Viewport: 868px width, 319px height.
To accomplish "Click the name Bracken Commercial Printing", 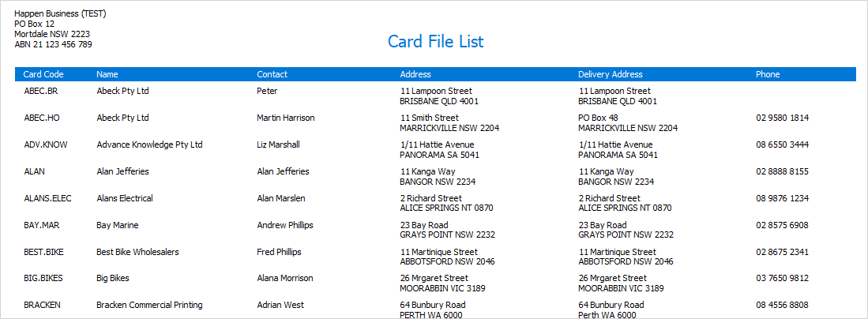I will tap(149, 305).
